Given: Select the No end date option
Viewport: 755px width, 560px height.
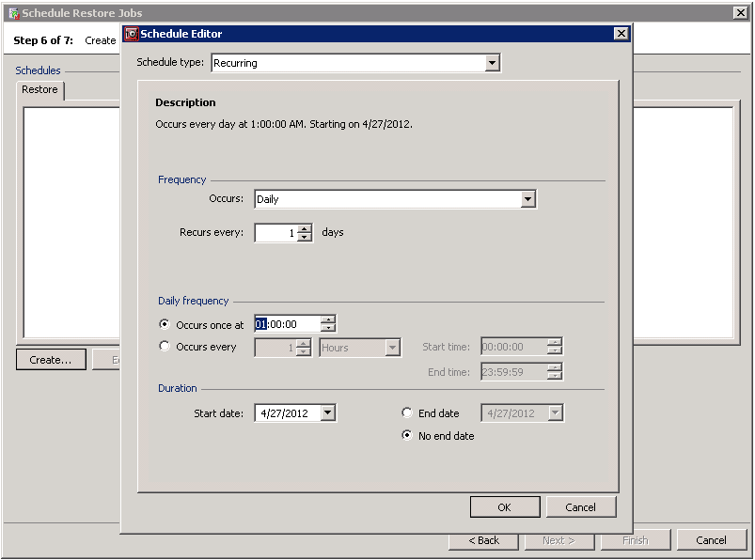Looking at the screenshot, I should click(407, 435).
